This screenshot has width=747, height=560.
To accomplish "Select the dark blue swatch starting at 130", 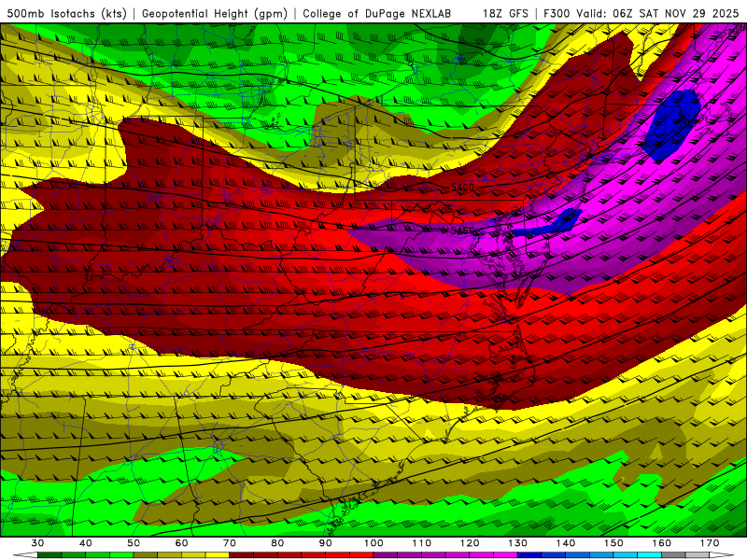I will [529, 555].
